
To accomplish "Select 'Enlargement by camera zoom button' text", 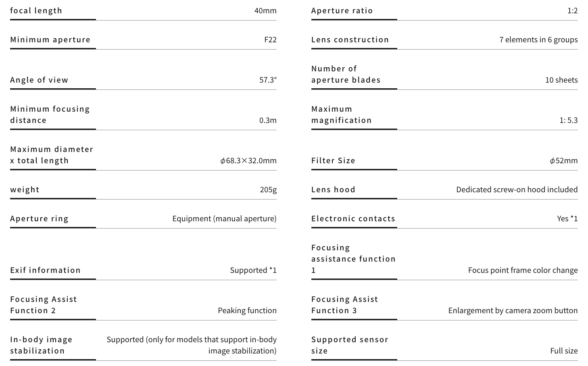I will [x=513, y=311].
